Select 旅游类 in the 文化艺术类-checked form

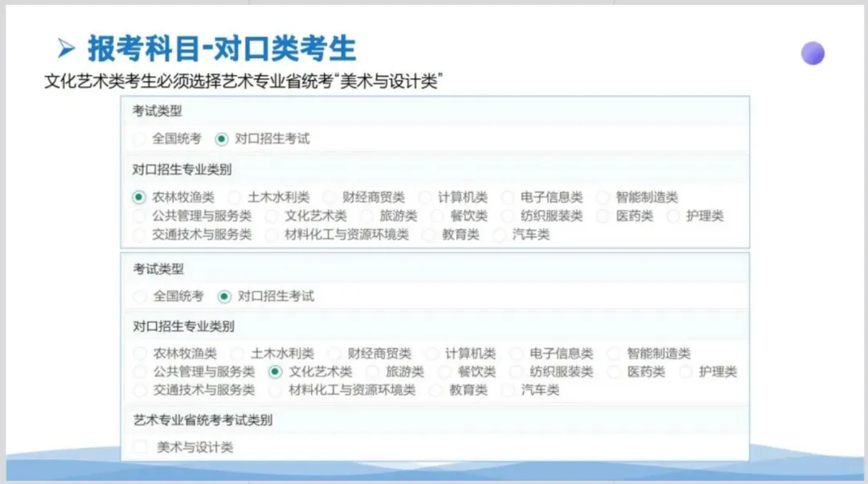[x=373, y=371]
